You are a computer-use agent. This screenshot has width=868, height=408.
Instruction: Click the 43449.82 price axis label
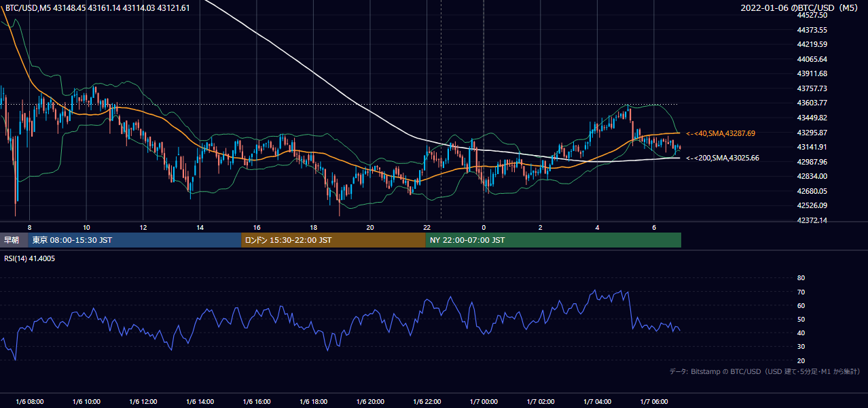click(812, 118)
